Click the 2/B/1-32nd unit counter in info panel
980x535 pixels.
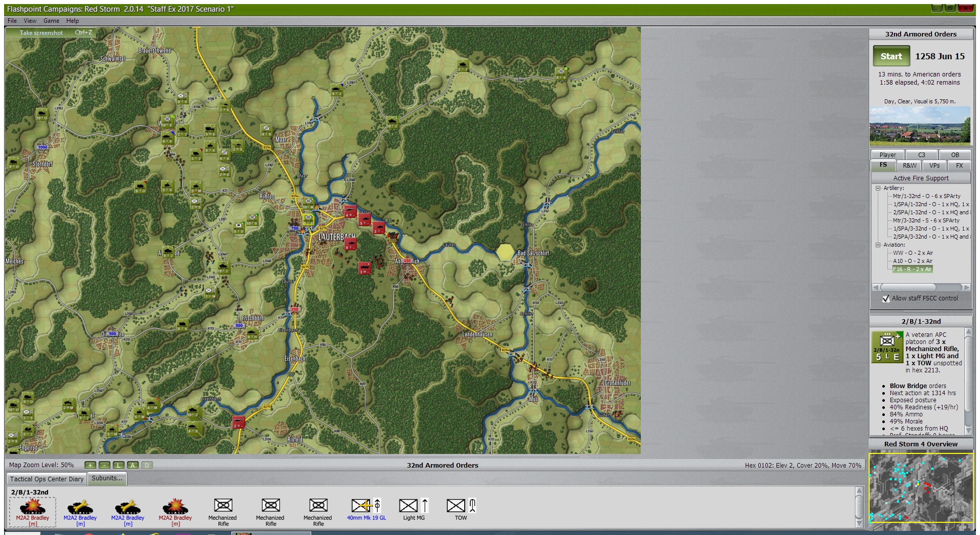(x=887, y=347)
